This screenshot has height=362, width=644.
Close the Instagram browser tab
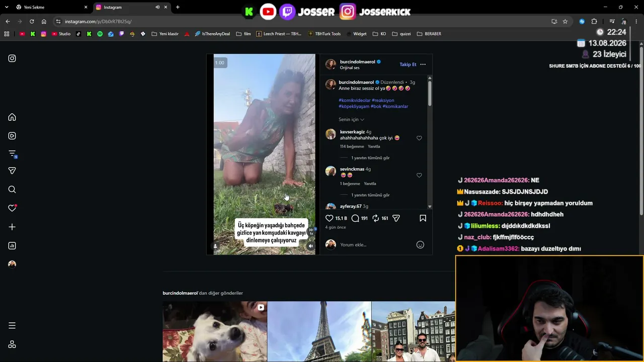coord(166,7)
